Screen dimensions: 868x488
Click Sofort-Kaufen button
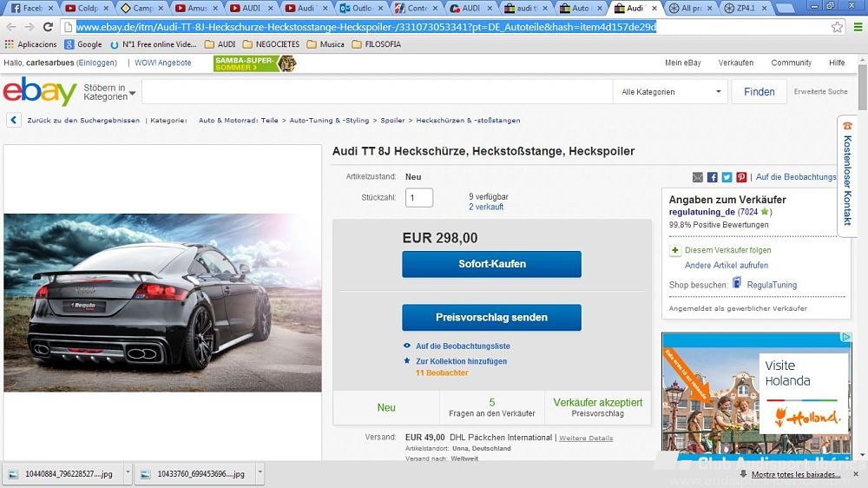[x=491, y=264]
